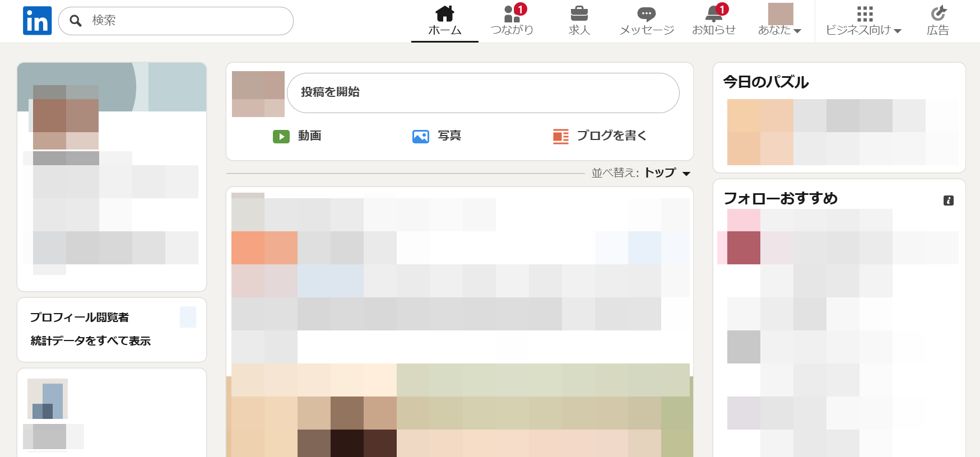Image resolution: width=980 pixels, height=457 pixels.
Task: Open the 並べ替え トップ sort dropdown
Action: pos(667,173)
